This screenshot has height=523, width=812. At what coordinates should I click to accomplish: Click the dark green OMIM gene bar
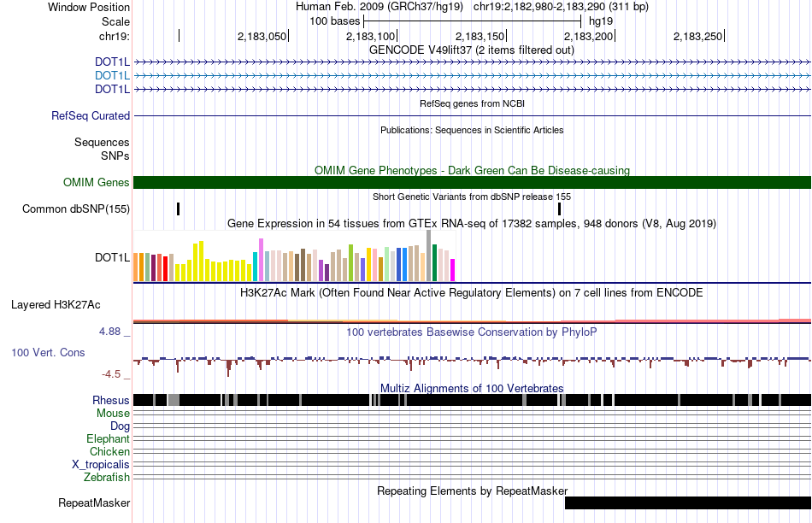click(472, 182)
